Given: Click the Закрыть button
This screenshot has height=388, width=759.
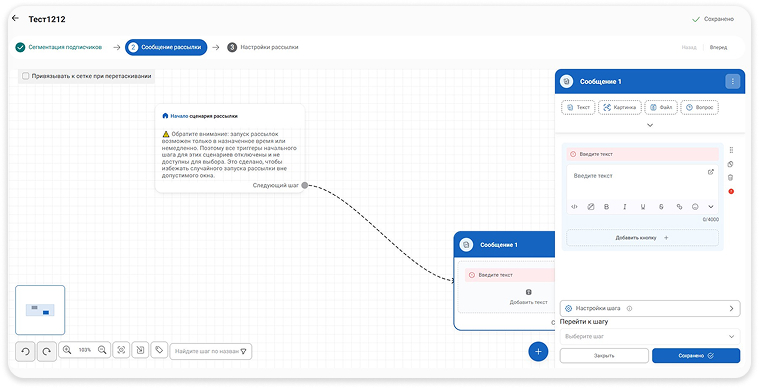Looking at the screenshot, I should [604, 356].
